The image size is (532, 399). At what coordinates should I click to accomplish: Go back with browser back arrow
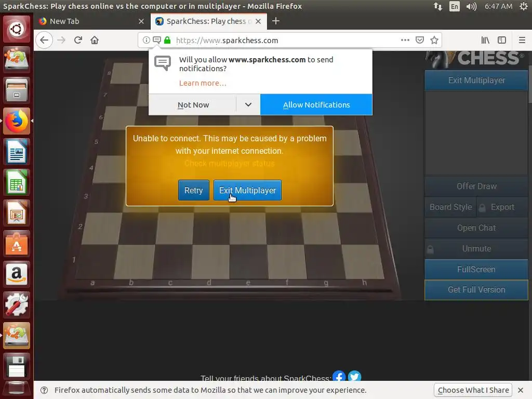44,40
